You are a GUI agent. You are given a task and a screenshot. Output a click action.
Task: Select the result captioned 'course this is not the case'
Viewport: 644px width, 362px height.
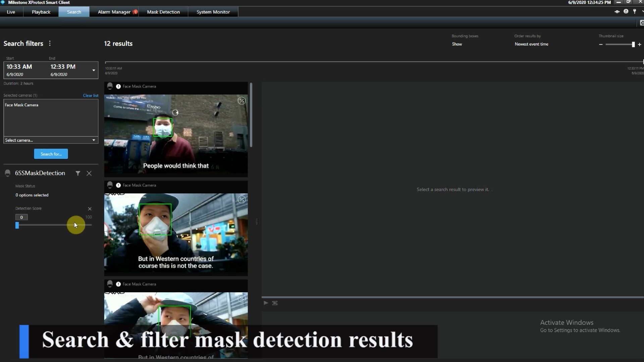176,228
